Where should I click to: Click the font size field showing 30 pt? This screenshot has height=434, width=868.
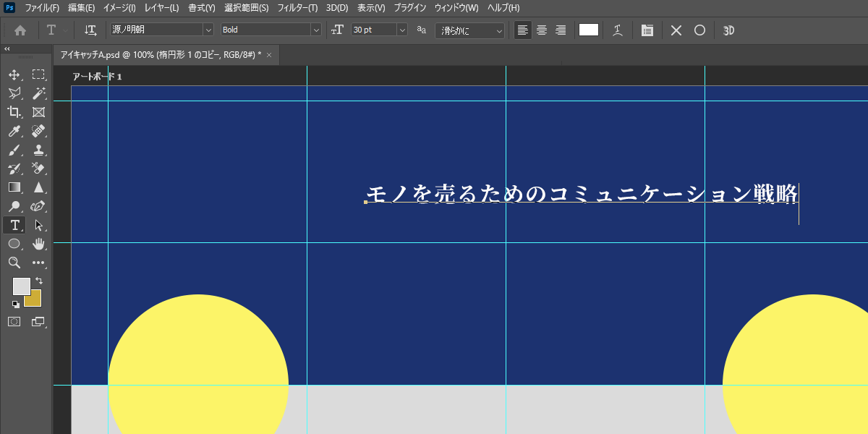pos(374,30)
